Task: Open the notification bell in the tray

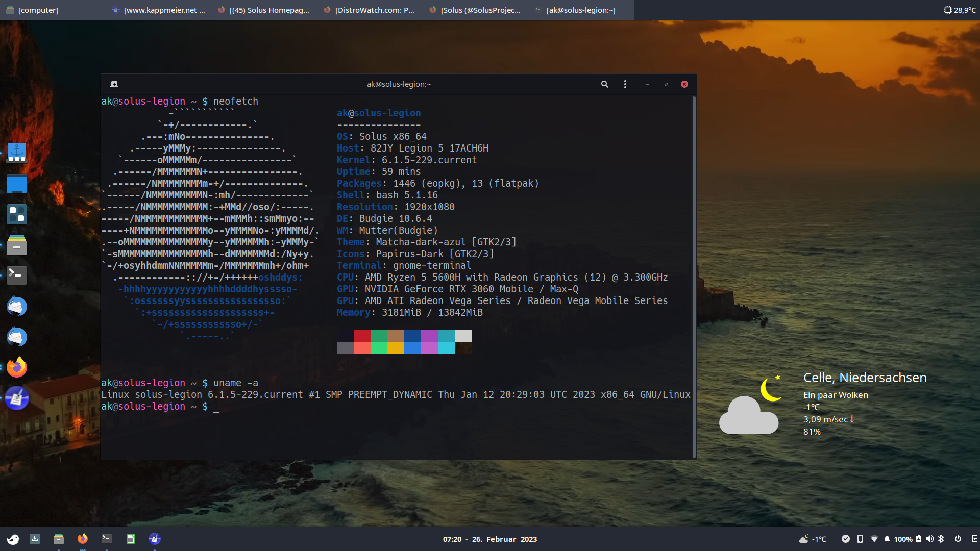Action: [x=887, y=539]
